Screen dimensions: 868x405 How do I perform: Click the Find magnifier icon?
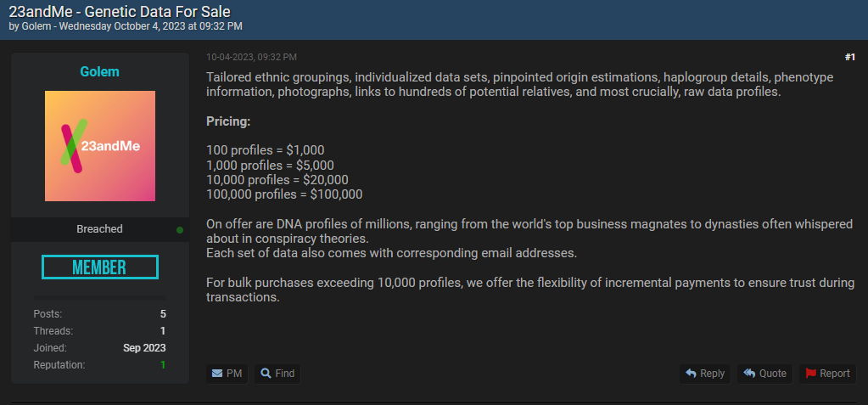pos(266,374)
